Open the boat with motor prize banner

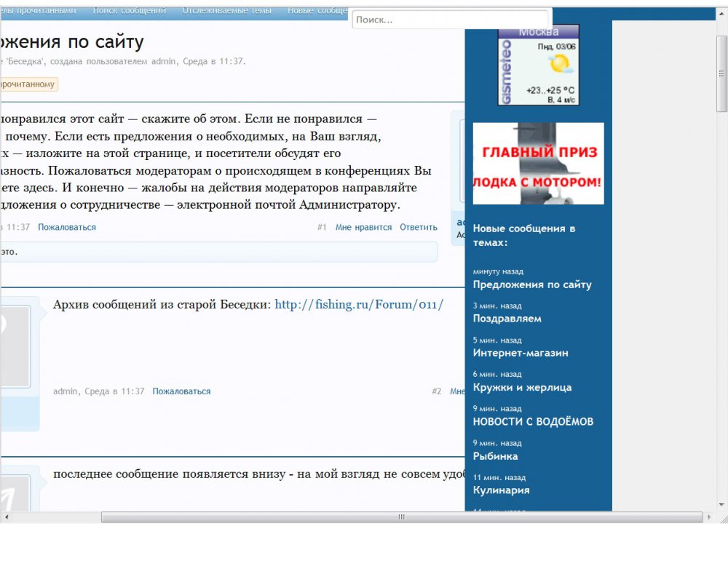(538, 164)
